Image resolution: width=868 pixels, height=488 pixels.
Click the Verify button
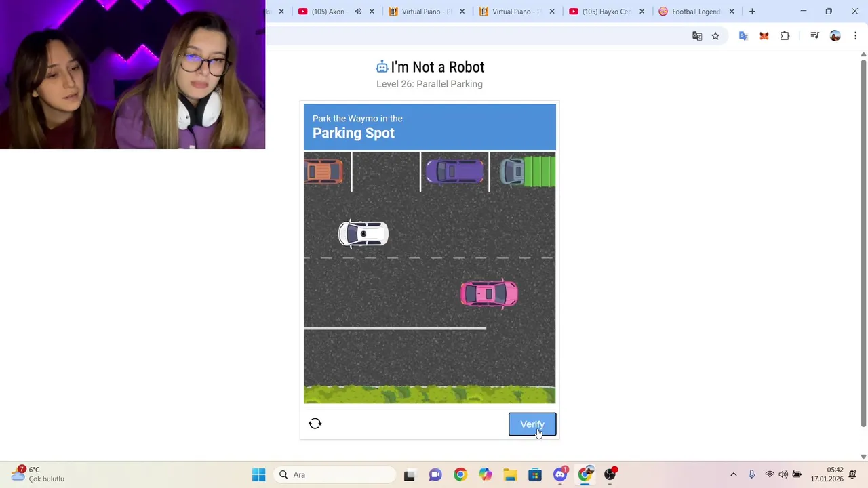click(x=532, y=424)
